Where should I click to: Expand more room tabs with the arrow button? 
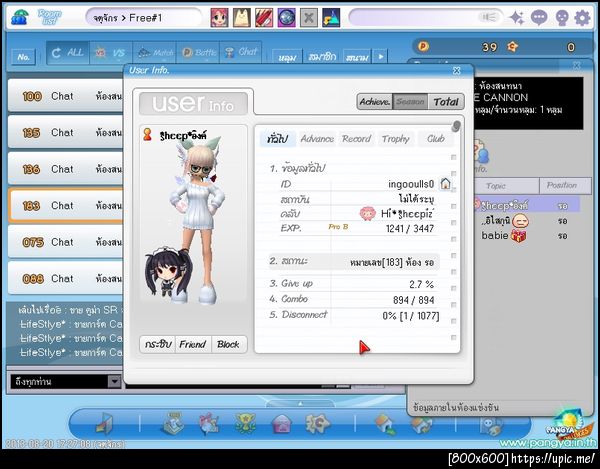coord(380,57)
